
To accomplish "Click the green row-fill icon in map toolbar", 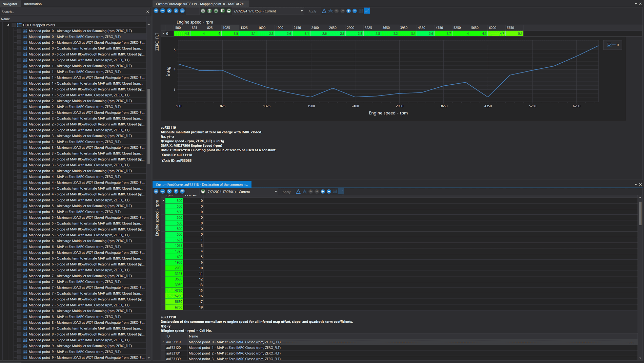I will pos(229,11).
